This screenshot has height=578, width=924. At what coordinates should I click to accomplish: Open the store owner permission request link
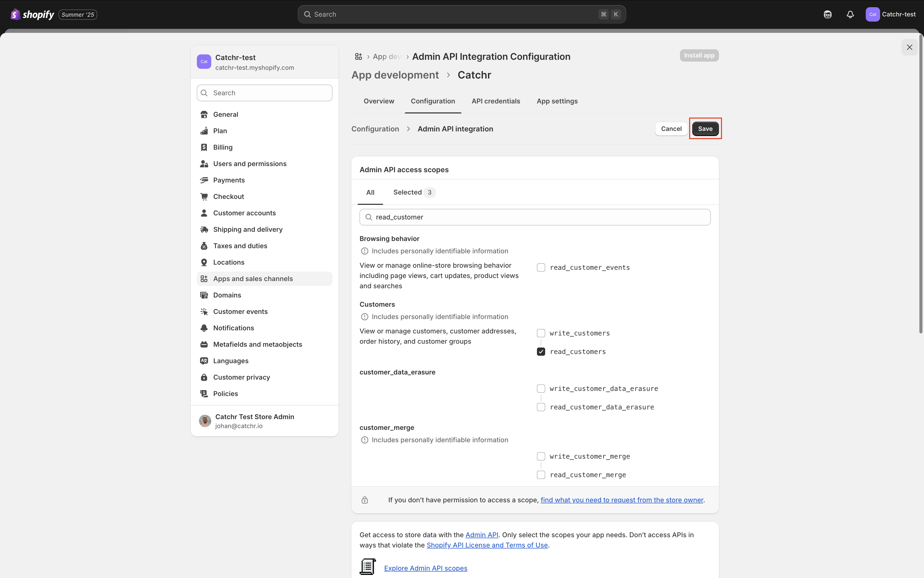(x=622, y=500)
